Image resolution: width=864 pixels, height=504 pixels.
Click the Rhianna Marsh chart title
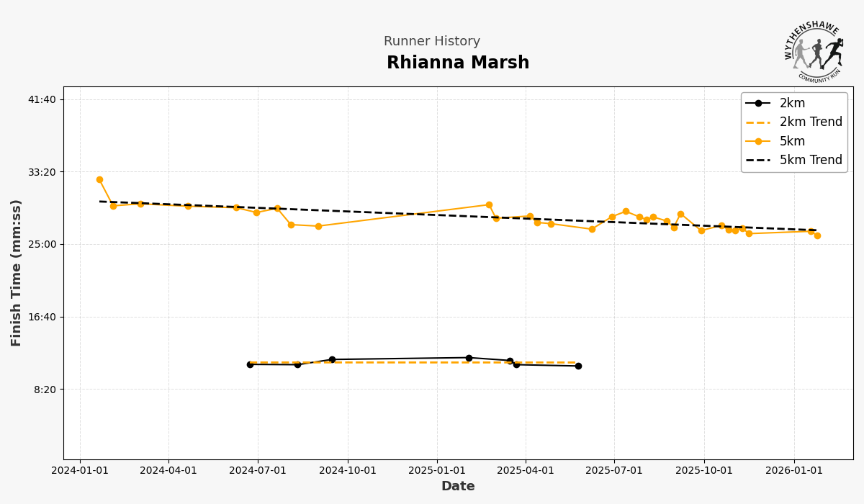(458, 63)
